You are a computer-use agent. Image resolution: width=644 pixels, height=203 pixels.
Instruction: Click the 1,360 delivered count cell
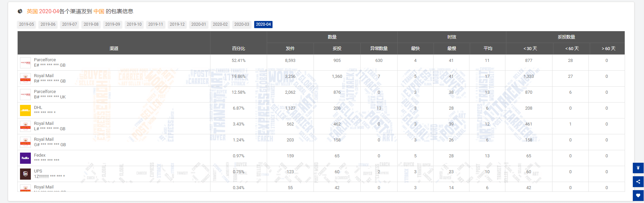point(337,76)
